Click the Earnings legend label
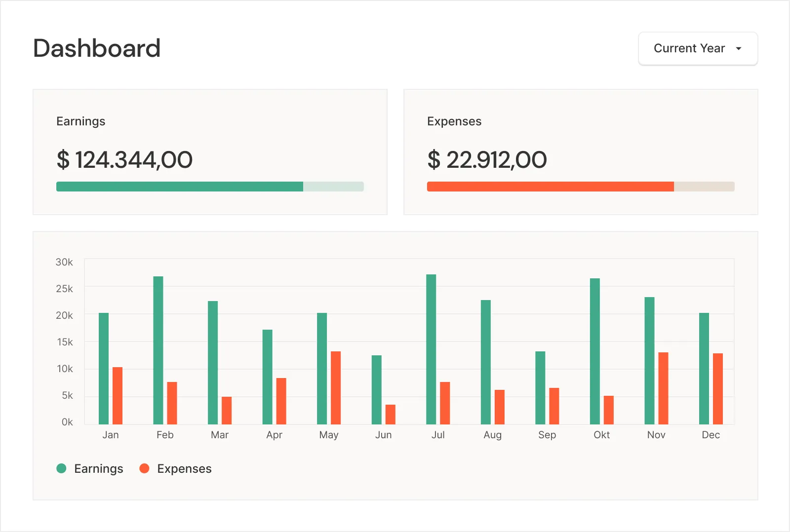The width and height of the screenshot is (790, 532). pos(99,469)
